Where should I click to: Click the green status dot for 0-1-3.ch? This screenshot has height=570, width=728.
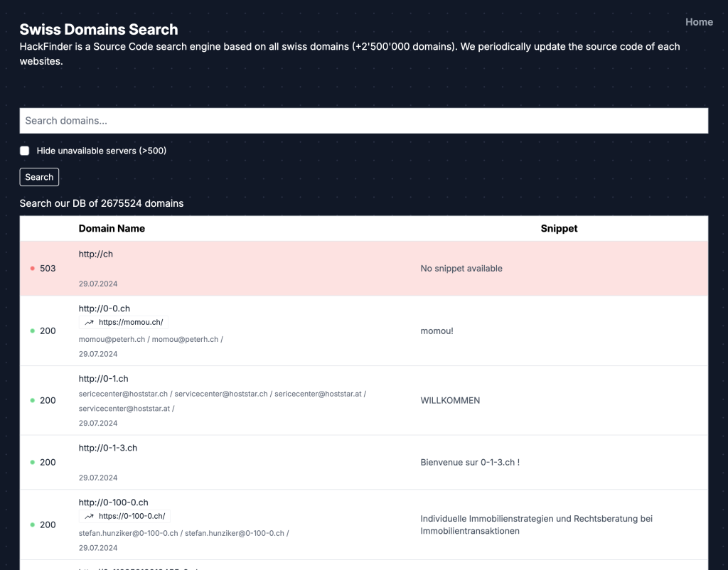click(x=33, y=463)
